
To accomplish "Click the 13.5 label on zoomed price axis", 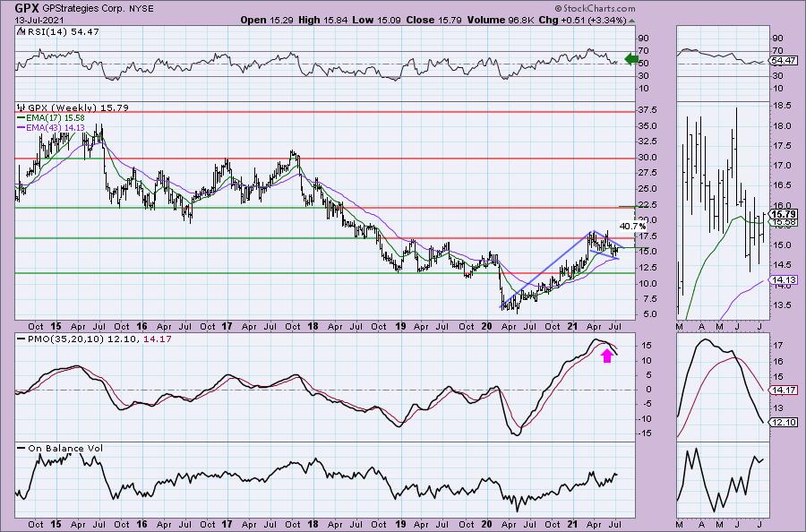I will (781, 305).
